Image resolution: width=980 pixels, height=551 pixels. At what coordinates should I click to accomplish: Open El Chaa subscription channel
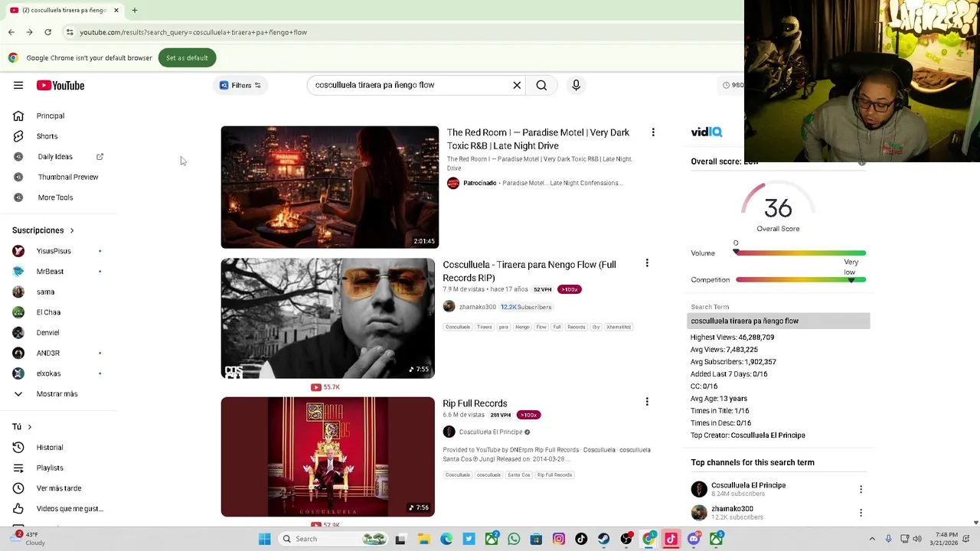coord(48,312)
